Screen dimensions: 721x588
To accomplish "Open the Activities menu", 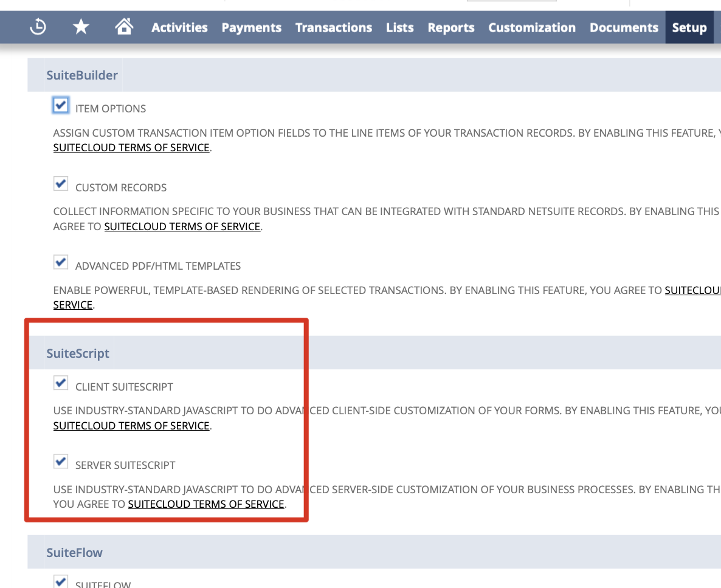I will point(179,27).
